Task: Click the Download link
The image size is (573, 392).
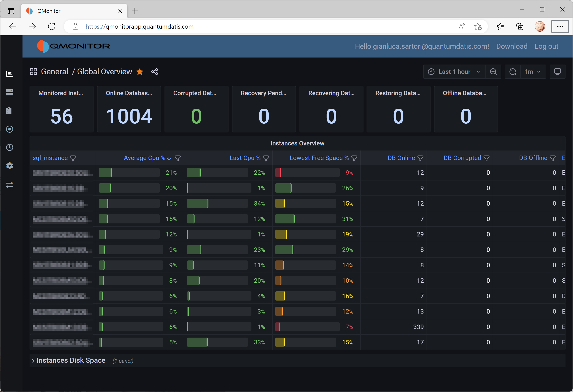Action: (512, 46)
